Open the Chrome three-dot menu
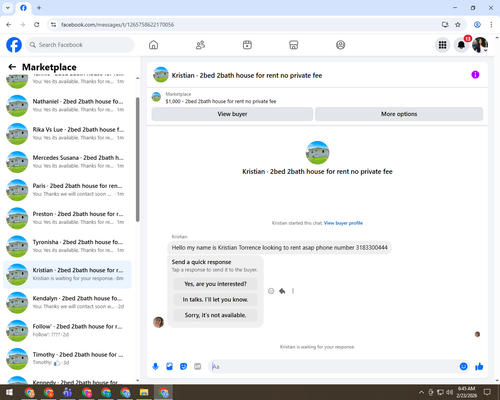The width and height of the screenshot is (500, 400). tap(491, 25)
